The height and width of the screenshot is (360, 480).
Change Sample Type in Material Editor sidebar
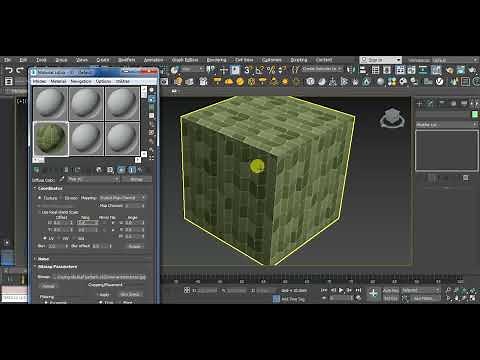coord(152,90)
